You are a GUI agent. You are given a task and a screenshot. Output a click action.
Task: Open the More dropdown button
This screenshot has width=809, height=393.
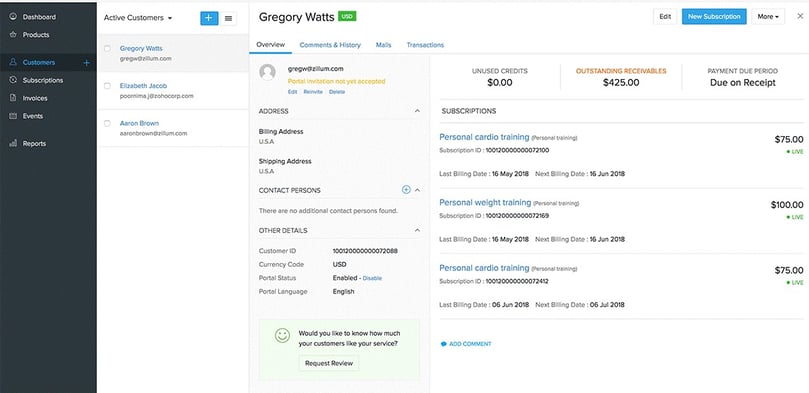point(768,17)
